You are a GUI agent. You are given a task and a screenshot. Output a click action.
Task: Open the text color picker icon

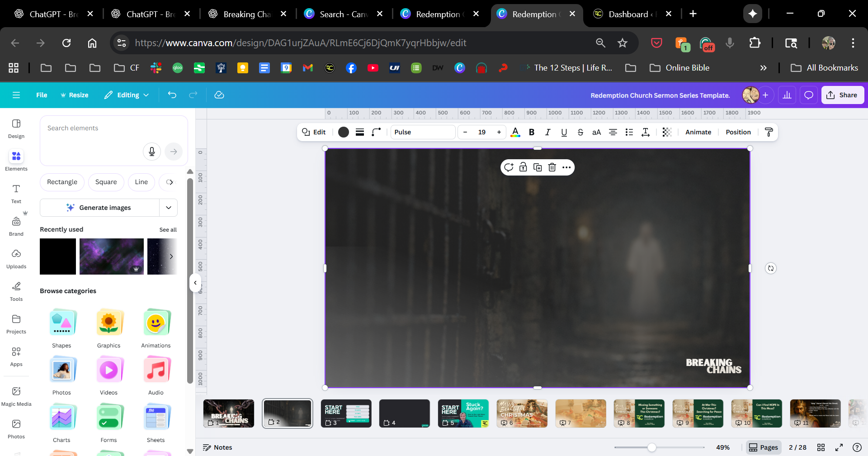pos(515,132)
